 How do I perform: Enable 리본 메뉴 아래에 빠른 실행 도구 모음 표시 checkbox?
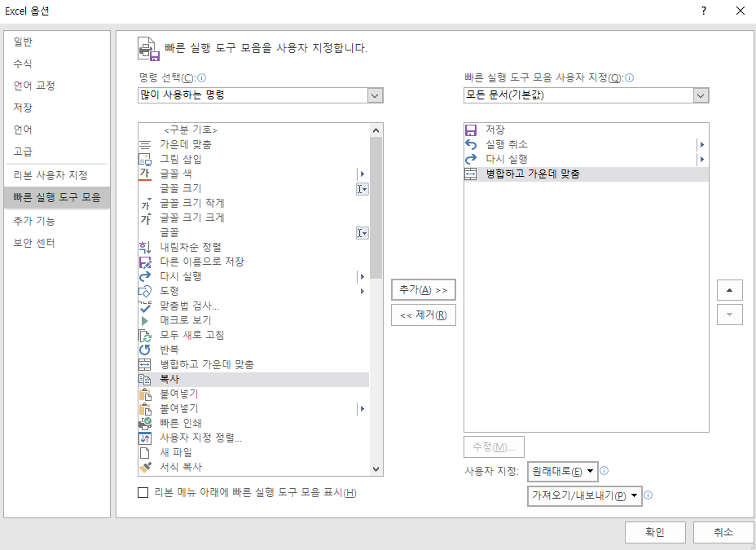[143, 492]
